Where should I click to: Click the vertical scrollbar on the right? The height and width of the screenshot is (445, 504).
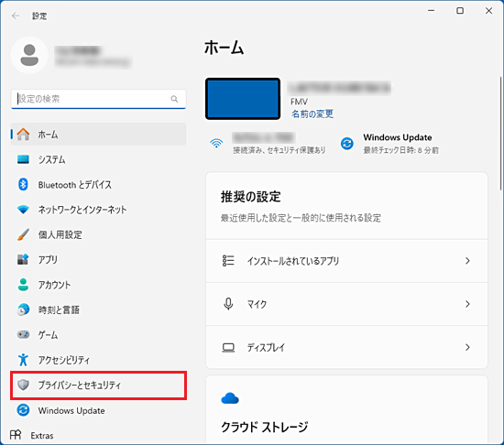pos(500,134)
